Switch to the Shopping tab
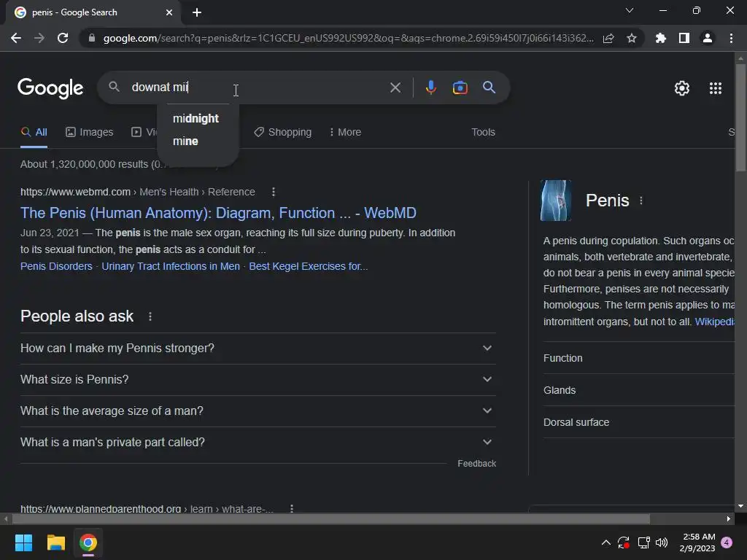747x560 pixels. click(x=282, y=133)
